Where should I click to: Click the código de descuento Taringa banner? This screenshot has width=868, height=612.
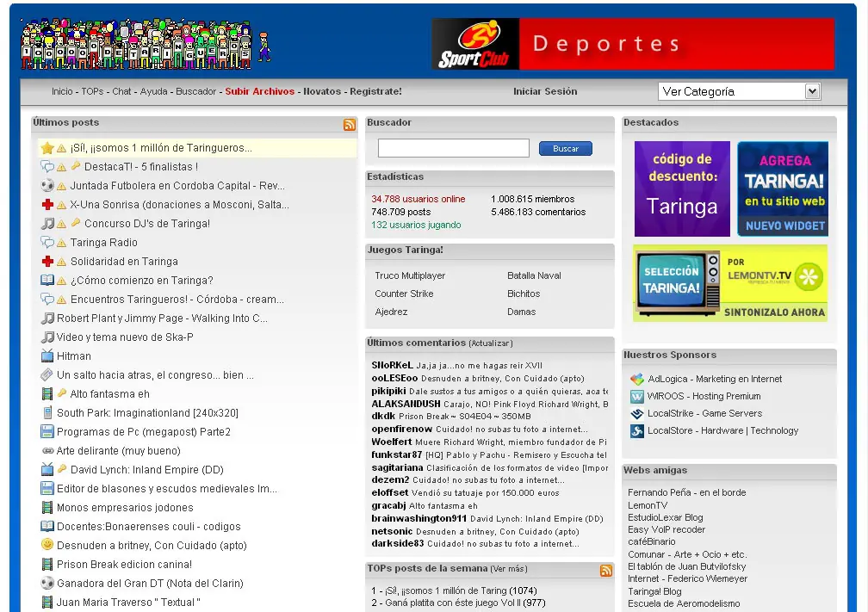pos(682,189)
